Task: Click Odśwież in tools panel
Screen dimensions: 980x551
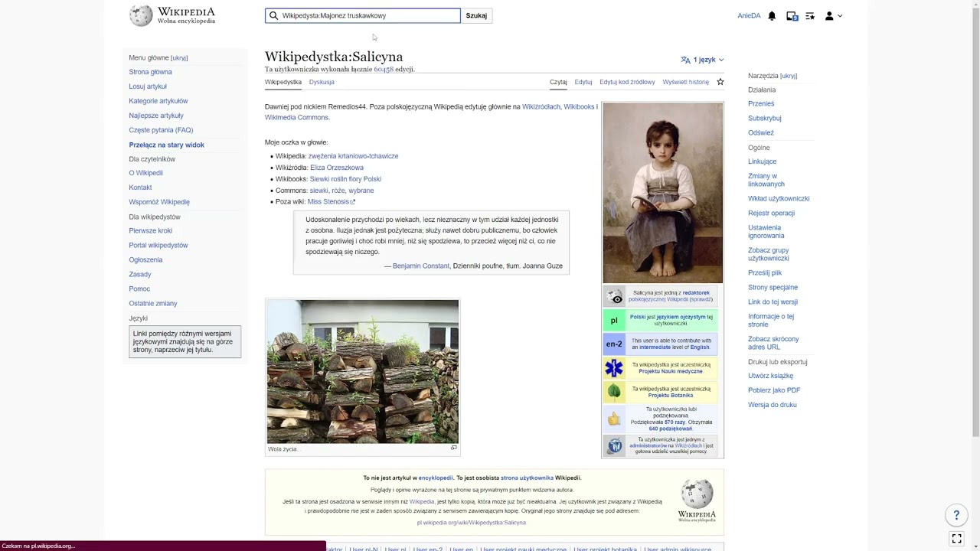Action: coord(761,132)
